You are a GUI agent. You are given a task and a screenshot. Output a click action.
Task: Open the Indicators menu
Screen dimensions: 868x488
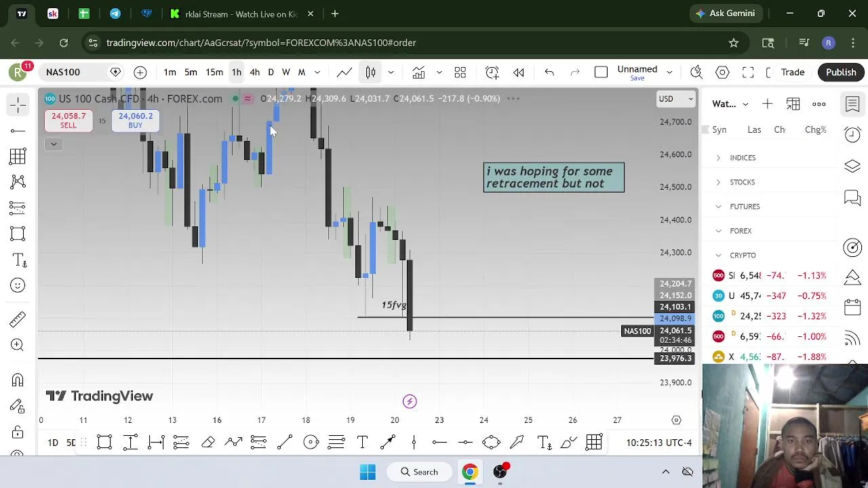[418, 72]
